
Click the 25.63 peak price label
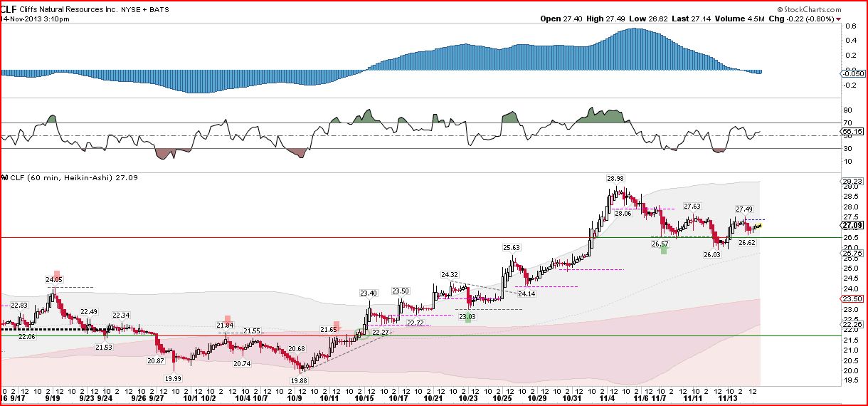pos(512,247)
